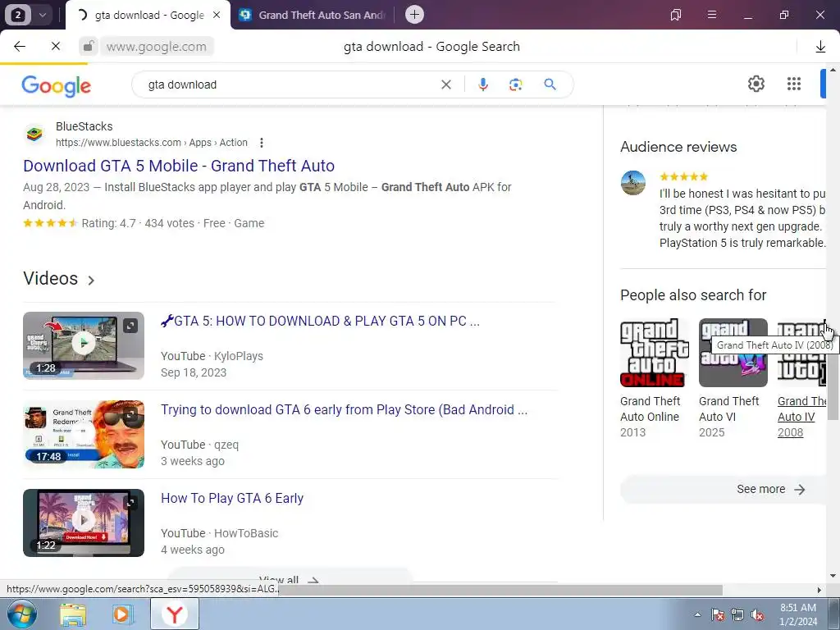The width and height of the screenshot is (840, 630).
Task: Click the Yandex Browser taskbar icon
Action: point(174,614)
